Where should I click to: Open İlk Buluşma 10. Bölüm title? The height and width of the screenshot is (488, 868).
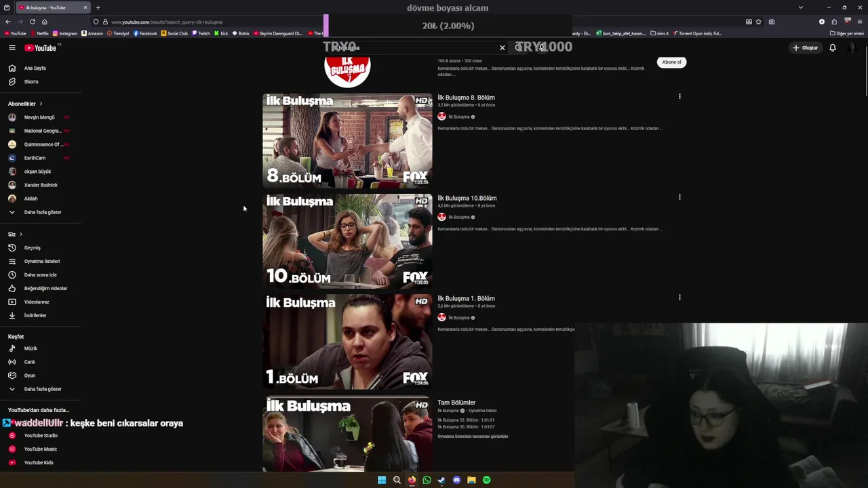coord(467,198)
